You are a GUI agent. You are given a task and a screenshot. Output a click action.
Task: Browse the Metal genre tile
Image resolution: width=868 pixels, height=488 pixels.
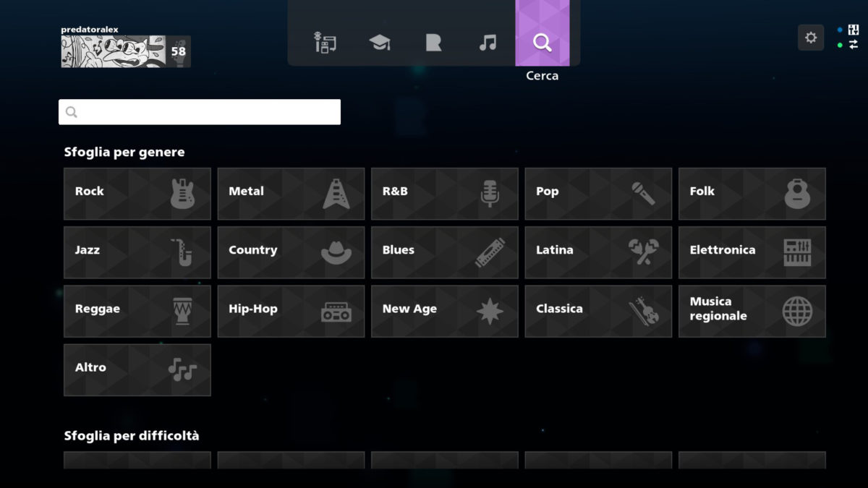click(x=291, y=194)
